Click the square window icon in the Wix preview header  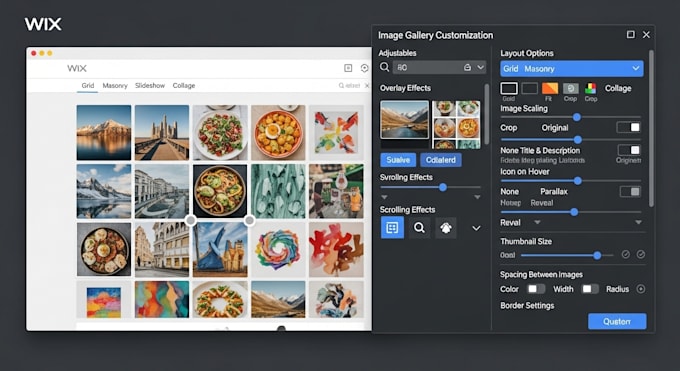click(348, 68)
